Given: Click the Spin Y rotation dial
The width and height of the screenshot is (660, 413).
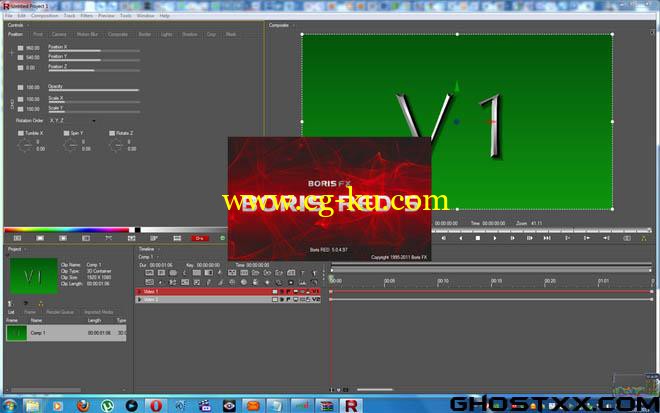Looking at the screenshot, I should (x=71, y=146).
